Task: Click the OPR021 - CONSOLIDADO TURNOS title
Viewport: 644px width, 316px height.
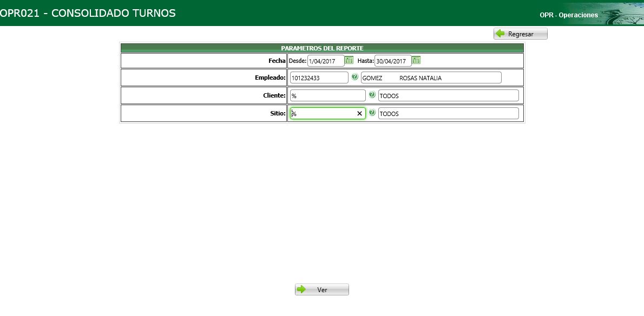Action: (88, 13)
